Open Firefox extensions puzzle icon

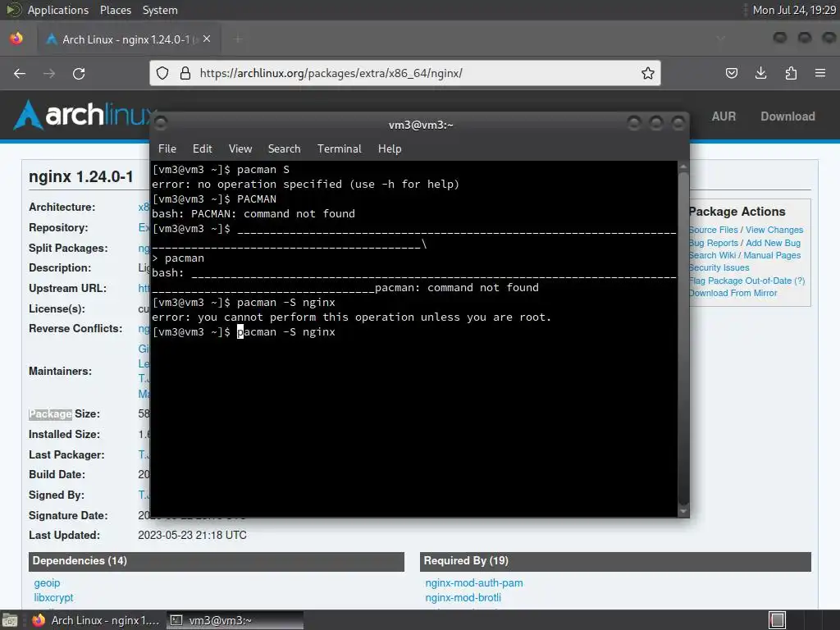791,73
